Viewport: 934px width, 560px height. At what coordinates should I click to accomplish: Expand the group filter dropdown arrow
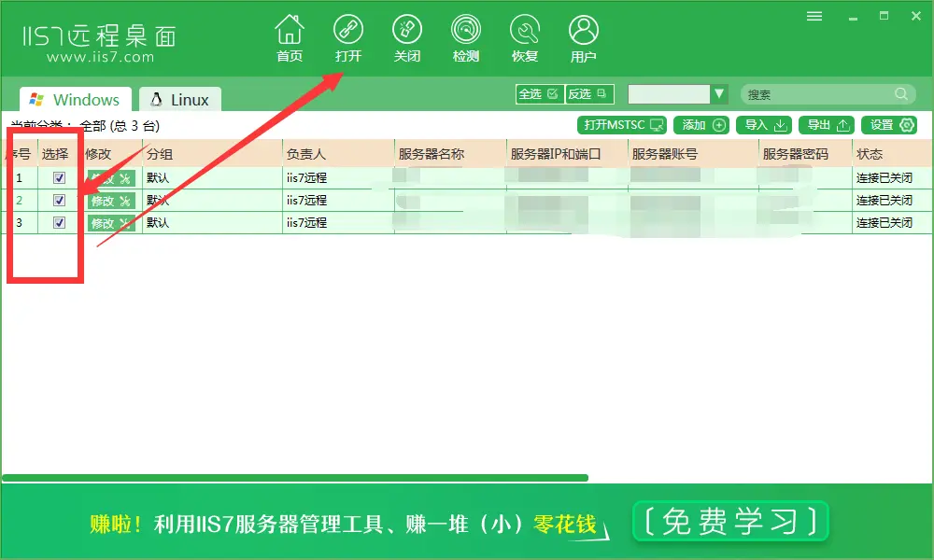[719, 94]
